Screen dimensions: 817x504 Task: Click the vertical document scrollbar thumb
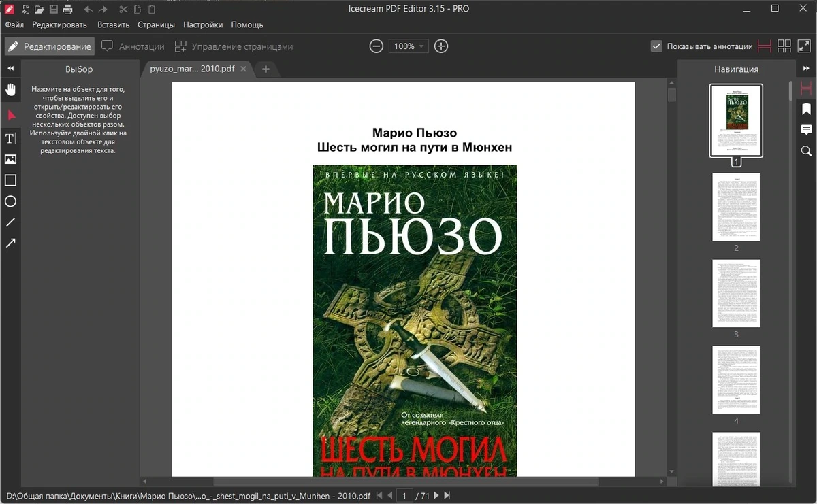672,95
